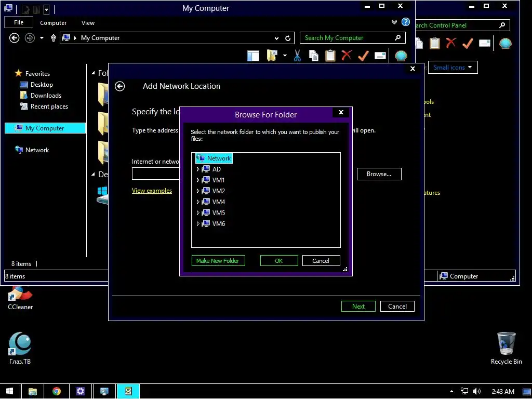Click the Copy icon in My Computer toolbar

point(314,55)
